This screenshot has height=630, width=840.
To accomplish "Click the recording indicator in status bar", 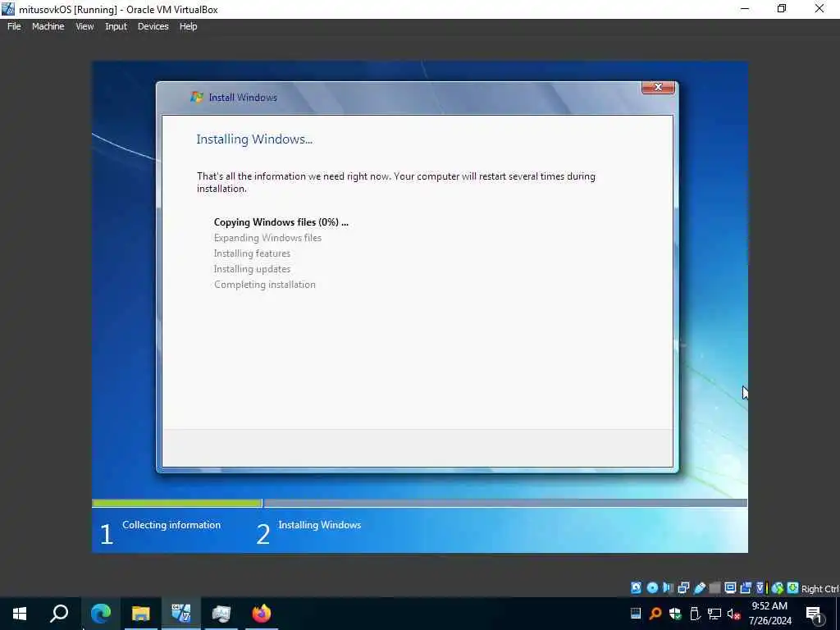I will coord(746,587).
